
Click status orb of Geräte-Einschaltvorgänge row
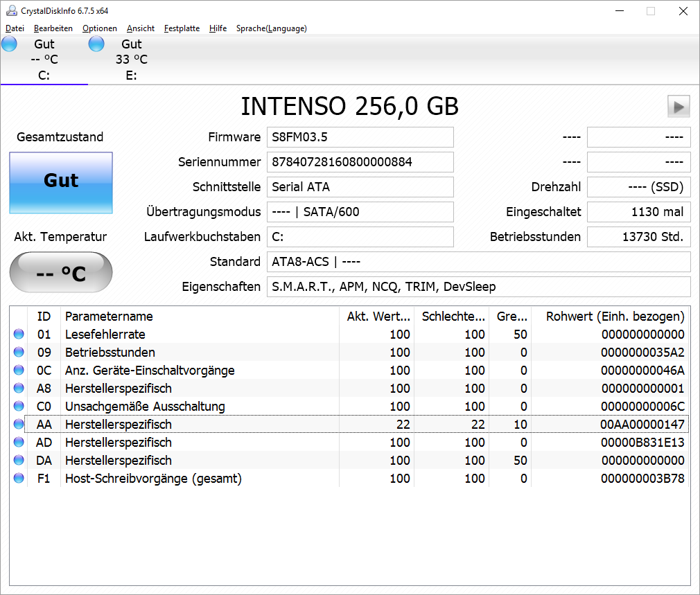click(x=19, y=370)
